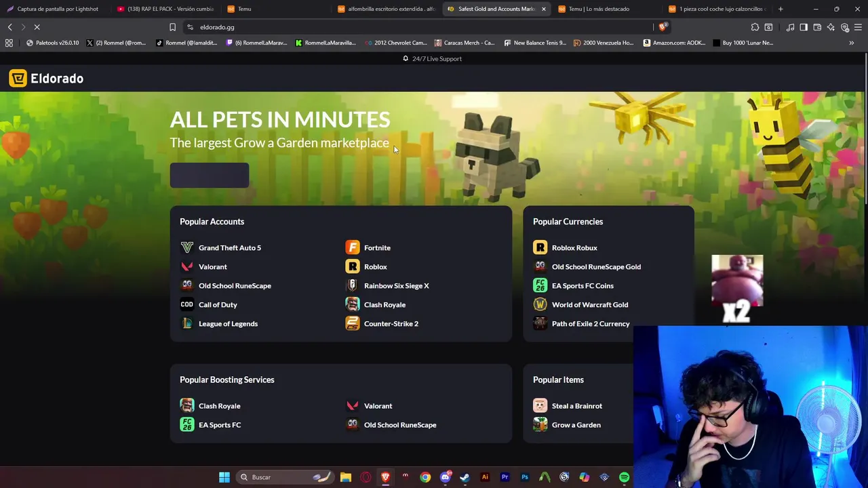
Task: Open a new browser tab
Action: point(781,9)
